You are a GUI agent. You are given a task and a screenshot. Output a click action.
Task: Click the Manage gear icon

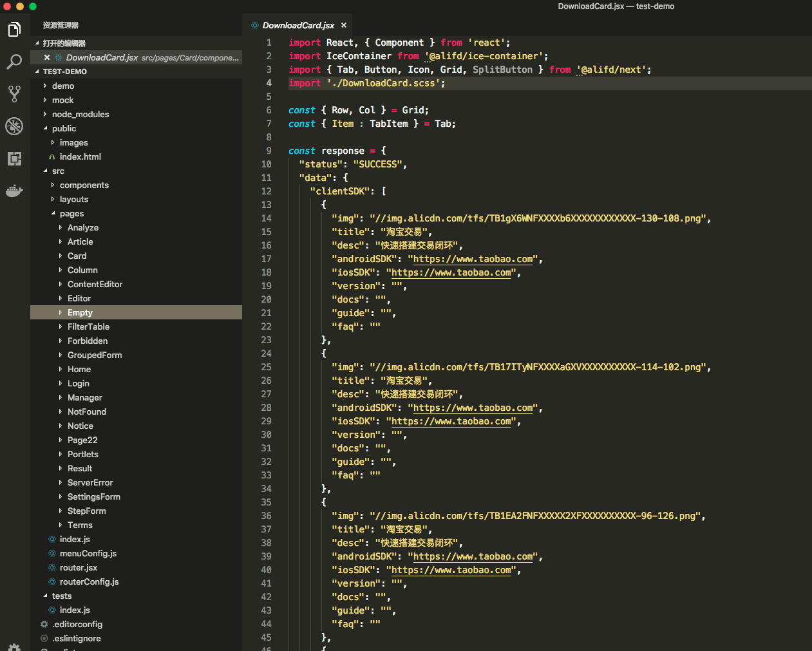(x=14, y=646)
